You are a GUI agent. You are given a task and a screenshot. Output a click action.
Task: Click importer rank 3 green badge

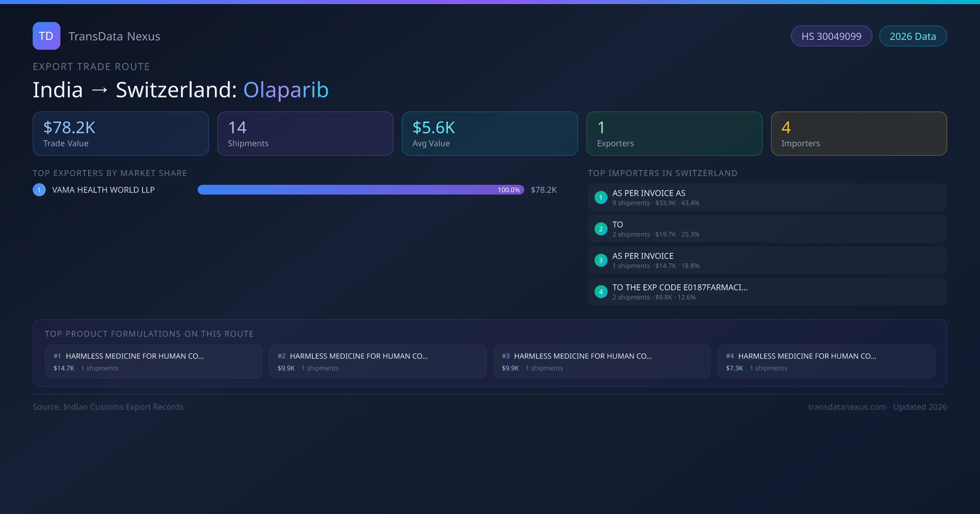tap(601, 260)
